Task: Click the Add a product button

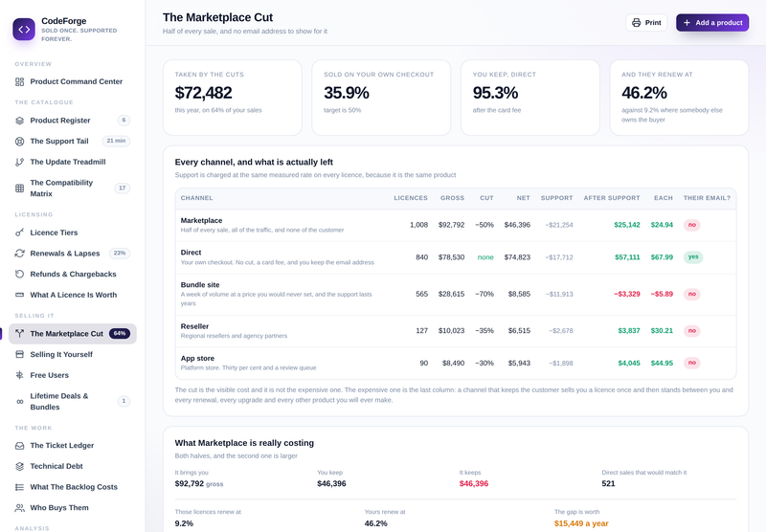Action: pyautogui.click(x=712, y=22)
